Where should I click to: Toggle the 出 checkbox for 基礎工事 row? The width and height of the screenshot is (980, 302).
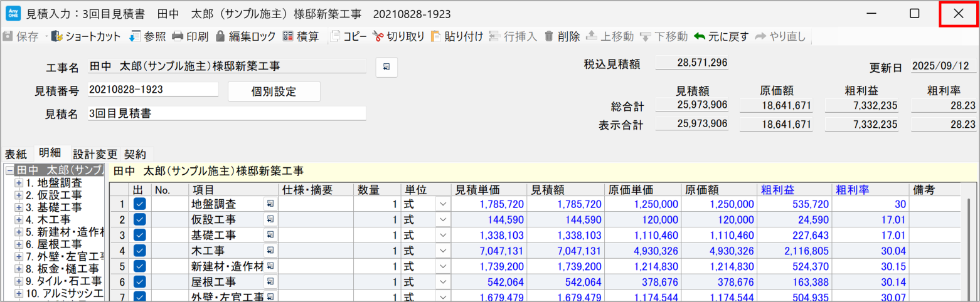tap(140, 235)
